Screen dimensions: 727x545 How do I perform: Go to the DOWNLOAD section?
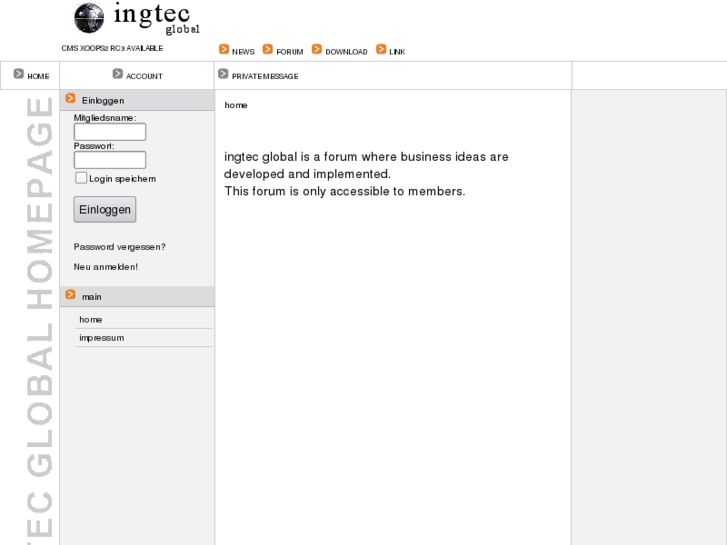346,52
